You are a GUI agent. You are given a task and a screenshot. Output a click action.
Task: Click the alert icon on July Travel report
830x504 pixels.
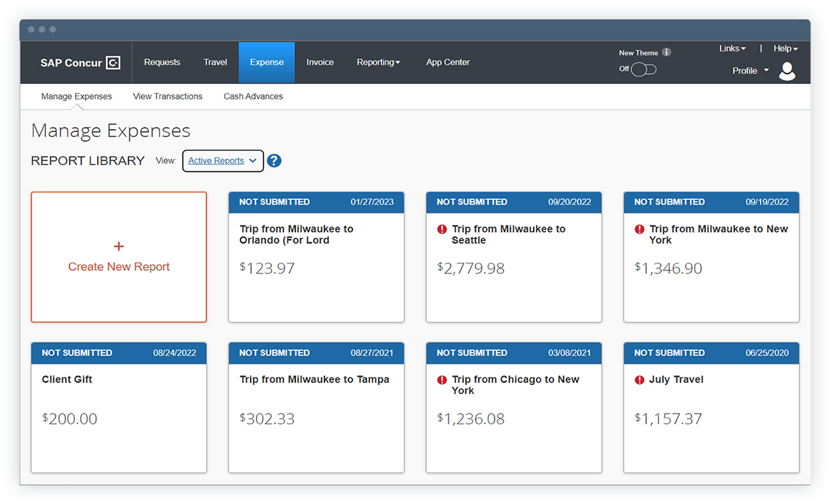pos(639,379)
